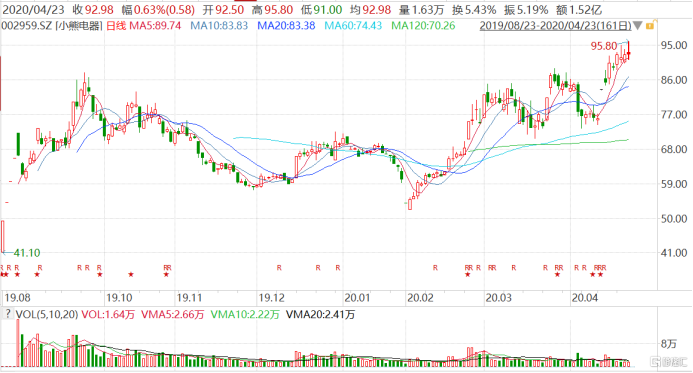Click the MA5:89.74 moving average label
This screenshot has height=373, width=693.
(x=155, y=26)
